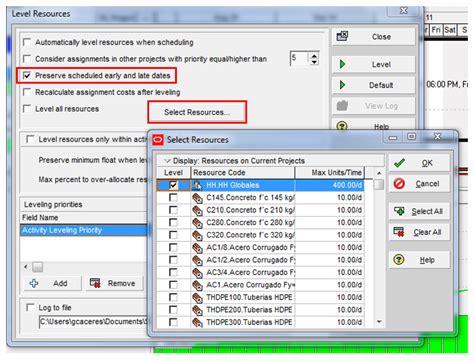Check Level box for THDPE200.Tuberias row
Image resolution: width=474 pixels, height=360 pixels.
click(x=173, y=310)
